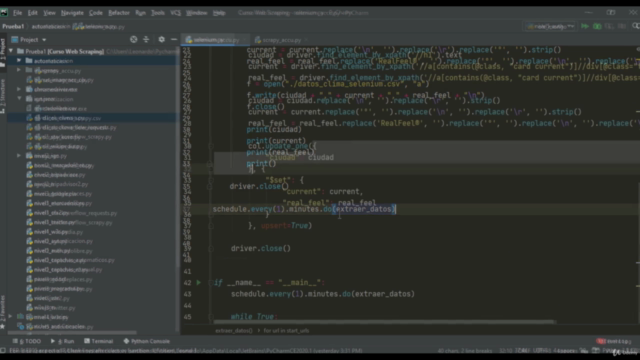This screenshot has width=640, height=360.
Task: Run the current configuration (green arrow)
Action: pos(585,26)
